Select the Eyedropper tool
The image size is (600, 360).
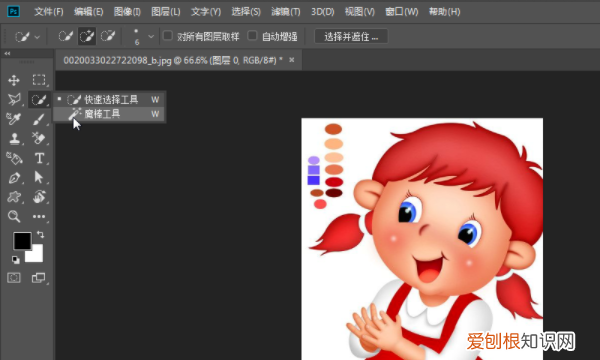[14, 119]
